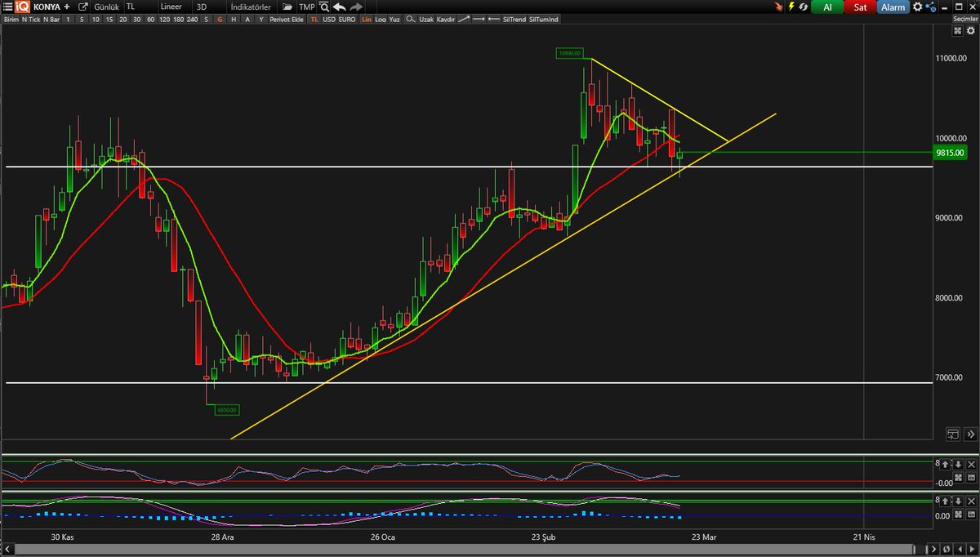Open Günlük period dropdown
Image resolution: width=980 pixels, height=557 pixels.
(x=107, y=7)
